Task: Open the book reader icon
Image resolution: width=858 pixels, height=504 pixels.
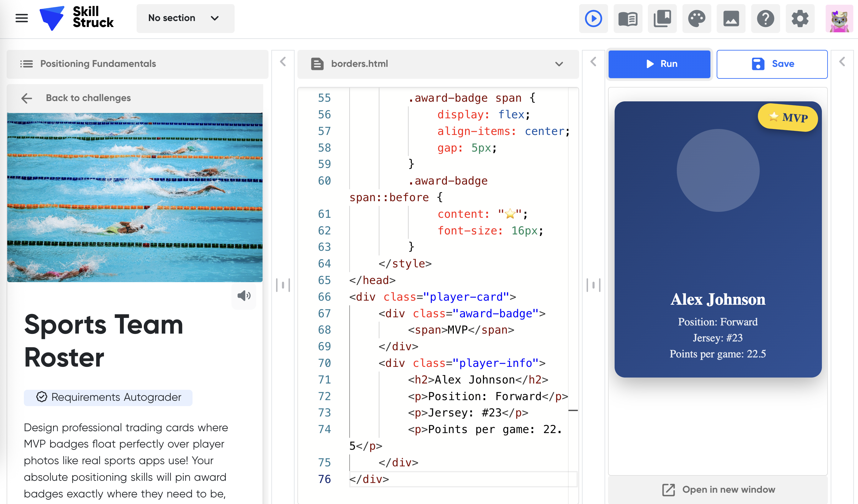Action: (x=627, y=19)
